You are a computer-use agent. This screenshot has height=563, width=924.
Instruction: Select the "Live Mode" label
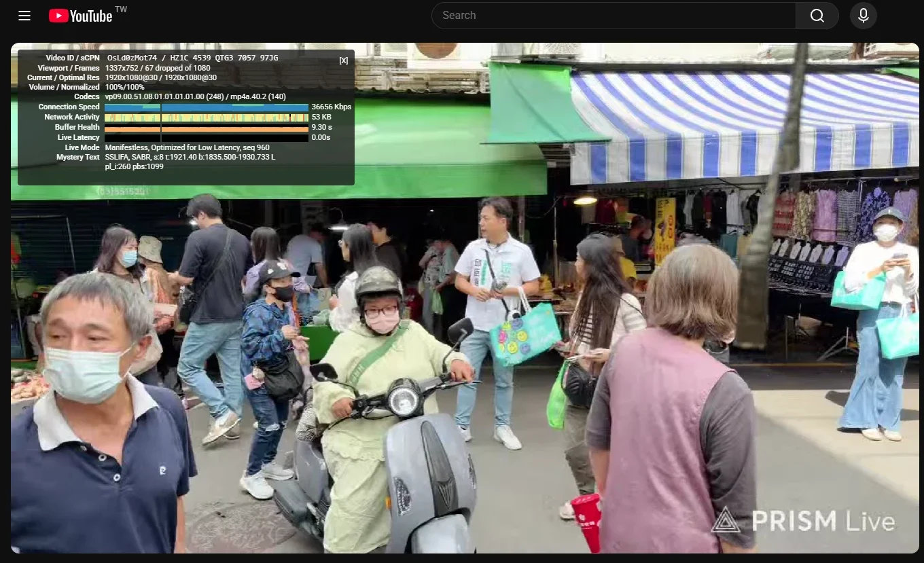(x=82, y=148)
